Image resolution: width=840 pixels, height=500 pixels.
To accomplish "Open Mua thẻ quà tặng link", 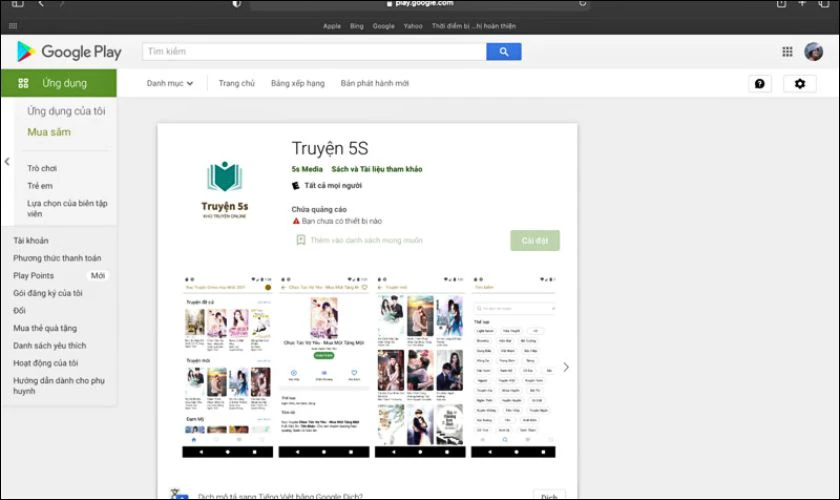I will point(45,328).
